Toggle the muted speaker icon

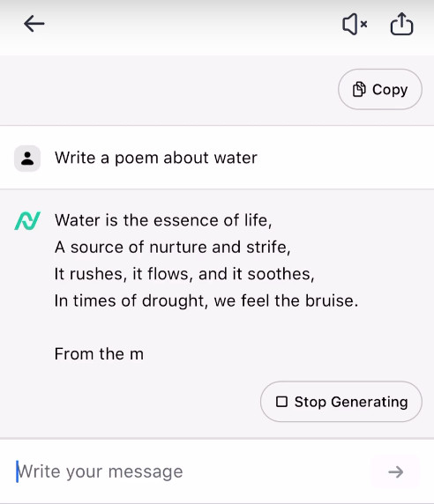point(355,24)
